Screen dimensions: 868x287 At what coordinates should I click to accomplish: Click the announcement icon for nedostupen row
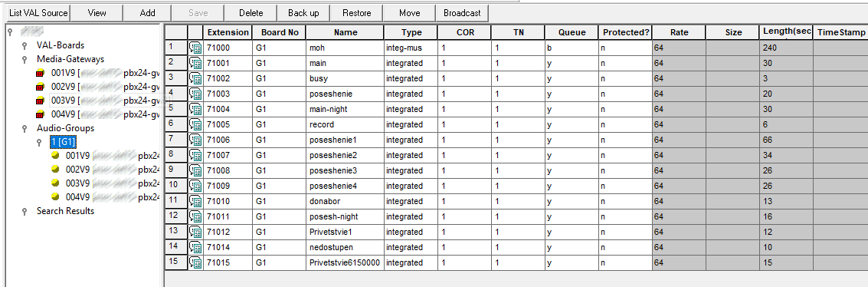click(195, 247)
